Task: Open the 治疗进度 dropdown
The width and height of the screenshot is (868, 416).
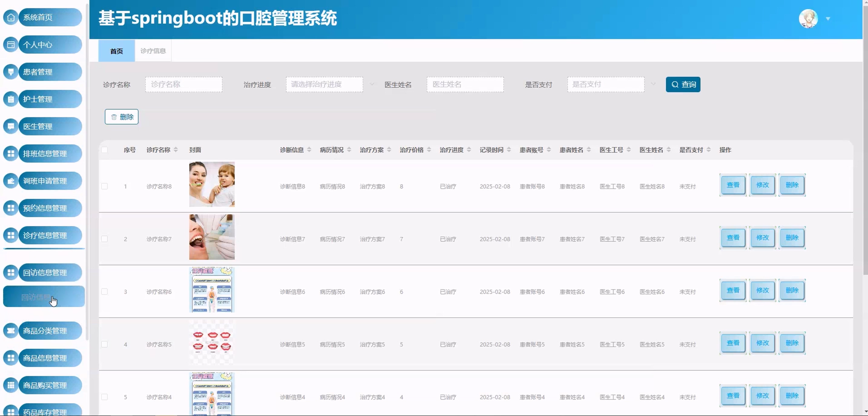Action: coord(324,84)
